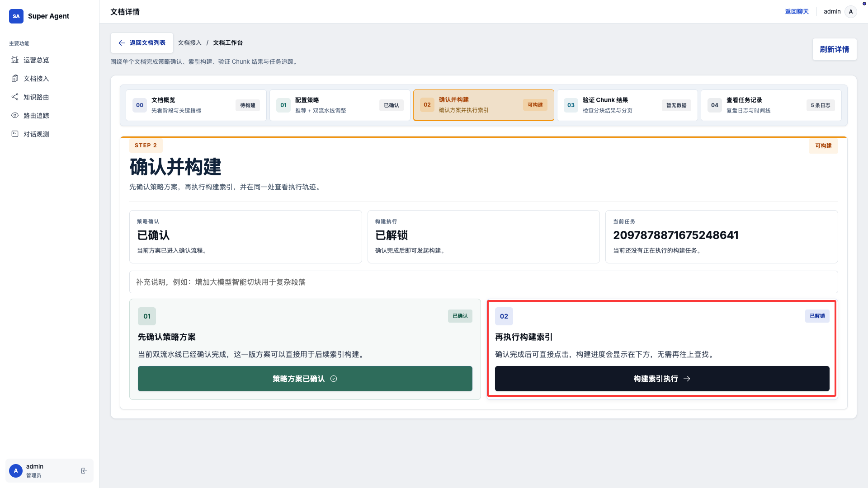The height and width of the screenshot is (488, 868).
Task: Click the 策略方案已确认 green button
Action: [305, 379]
